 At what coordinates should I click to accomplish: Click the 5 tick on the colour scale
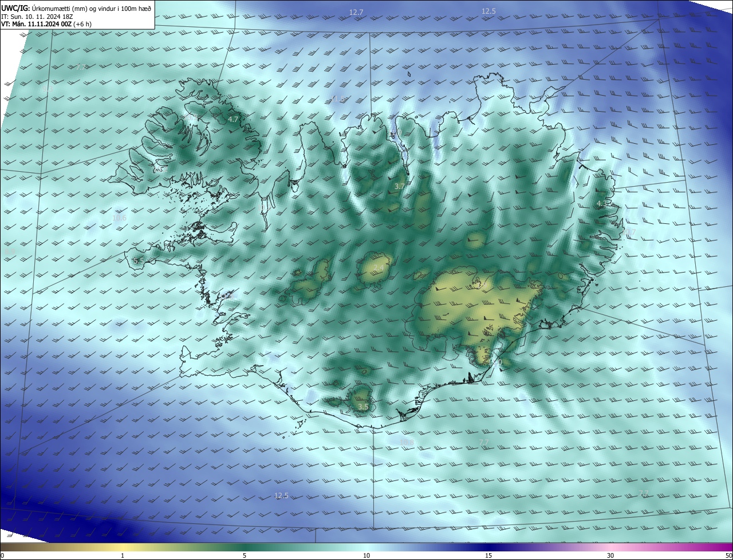point(245,555)
